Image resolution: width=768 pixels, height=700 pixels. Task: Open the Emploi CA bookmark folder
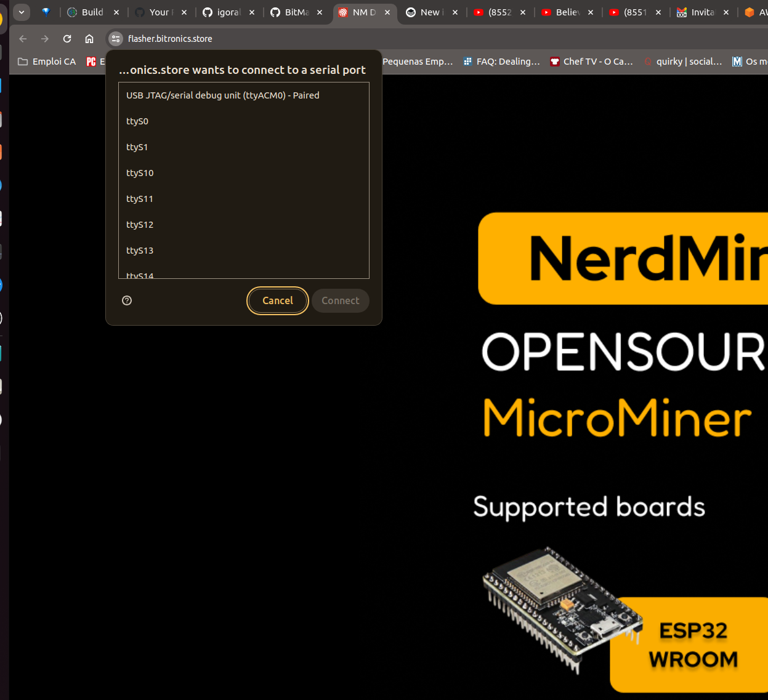(47, 62)
